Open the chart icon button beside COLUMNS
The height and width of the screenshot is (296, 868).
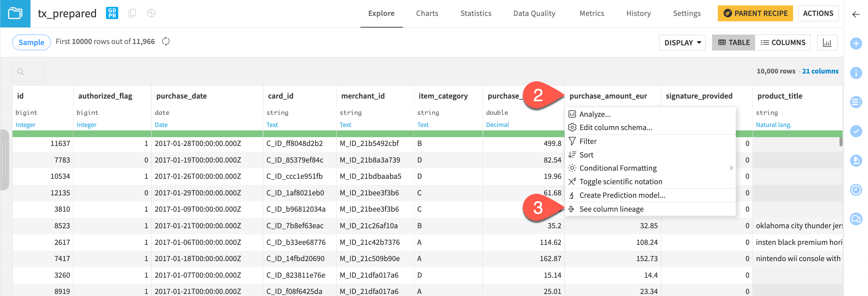pos(827,43)
